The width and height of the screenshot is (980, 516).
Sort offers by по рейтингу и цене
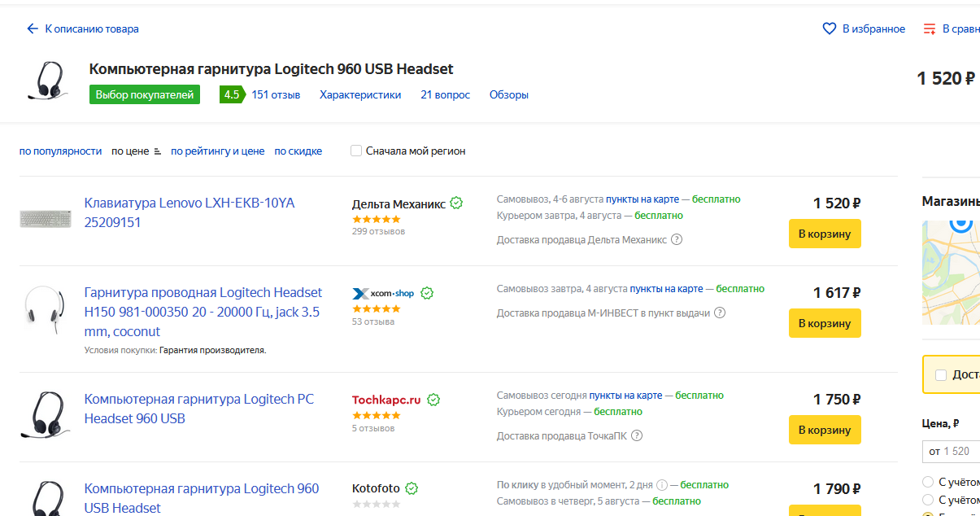point(217,151)
